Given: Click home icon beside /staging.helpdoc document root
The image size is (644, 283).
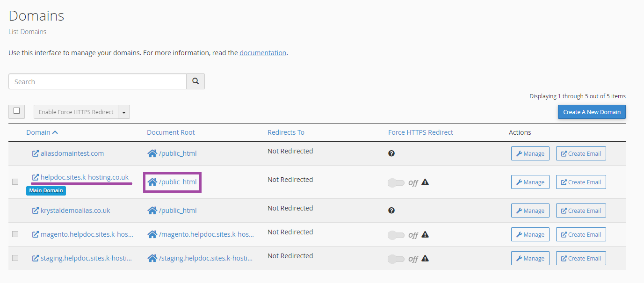Looking at the screenshot, I should coord(152,258).
